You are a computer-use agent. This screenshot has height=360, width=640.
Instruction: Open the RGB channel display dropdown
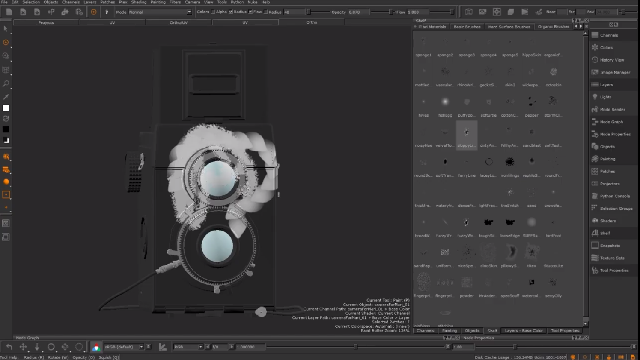pos(188,347)
